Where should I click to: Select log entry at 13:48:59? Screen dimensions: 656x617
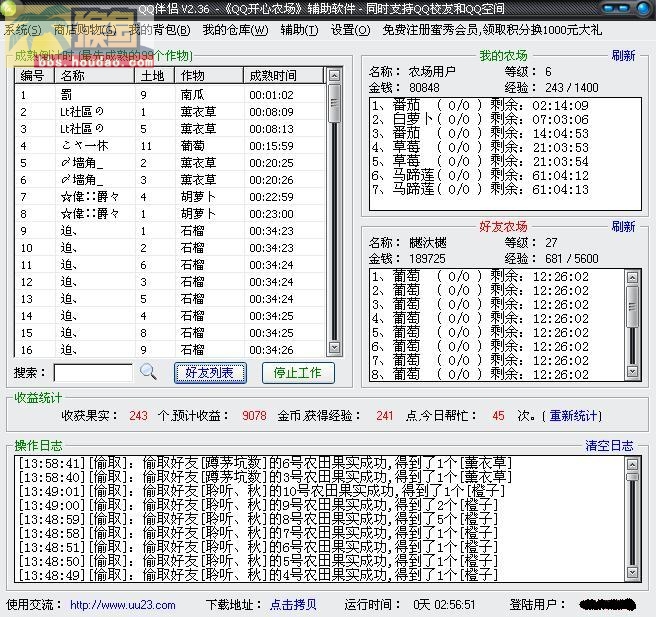(259, 519)
